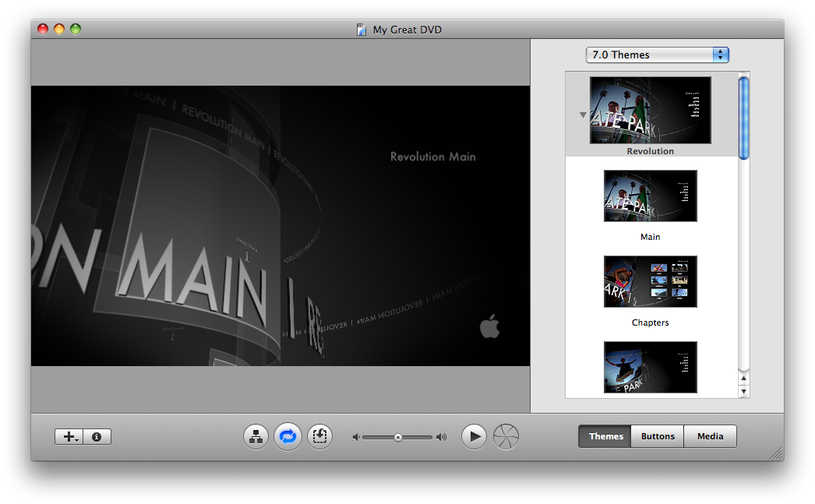
Task: Click the theme list scroll down arrow
Action: click(x=743, y=391)
